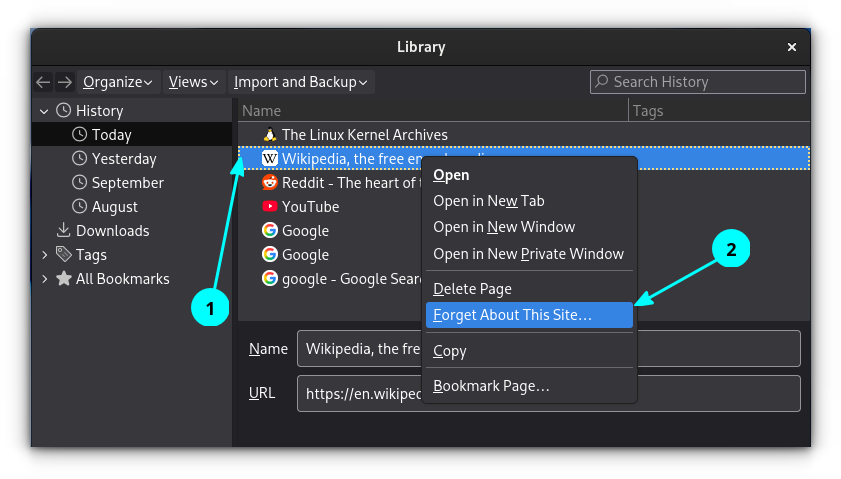Expand the Tags tree node
The width and height of the screenshot is (841, 479).
(44, 255)
